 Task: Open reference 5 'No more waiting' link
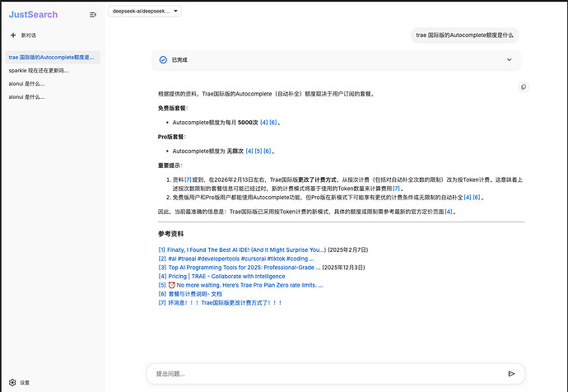[240, 285]
